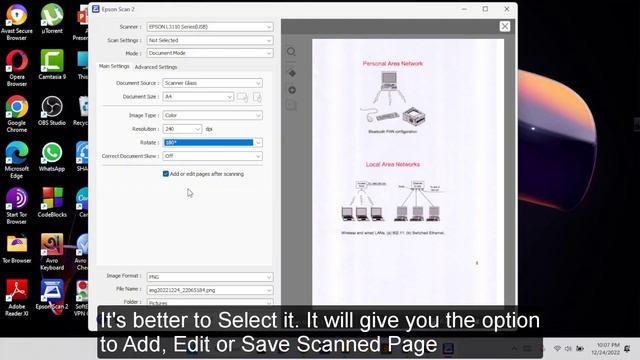Click the volume icon in system tray
640x360 pixels.
point(568,349)
